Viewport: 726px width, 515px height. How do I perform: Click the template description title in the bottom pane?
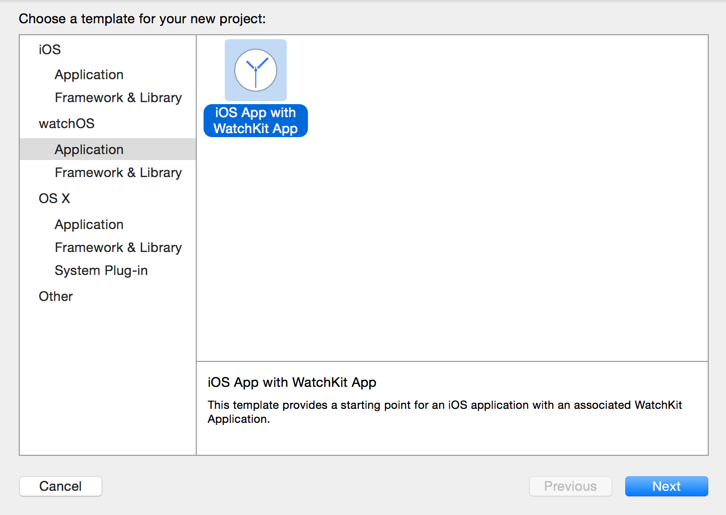point(292,383)
